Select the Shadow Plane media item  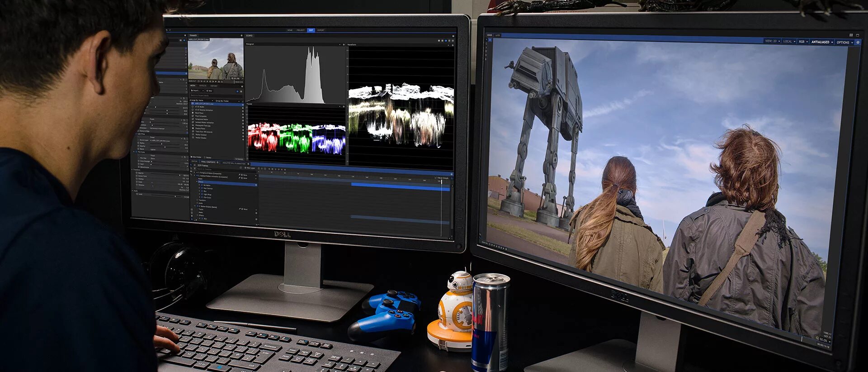(x=199, y=129)
